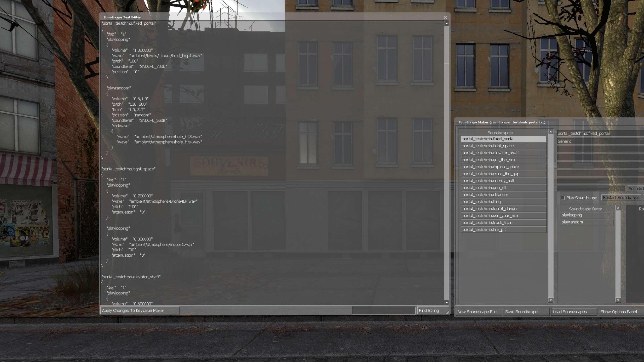This screenshot has width=644, height=362.
Task: Click field_loop1.wav wave line in editor
Action: click(x=157, y=56)
